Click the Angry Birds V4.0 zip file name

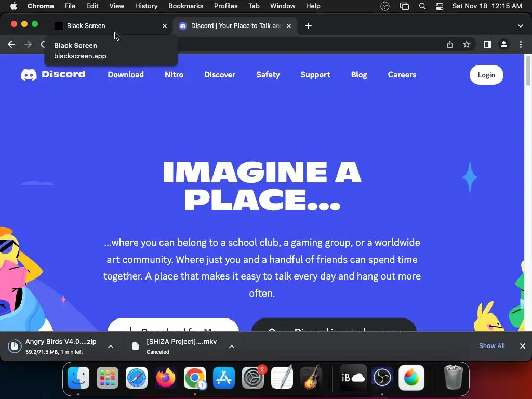point(61,342)
